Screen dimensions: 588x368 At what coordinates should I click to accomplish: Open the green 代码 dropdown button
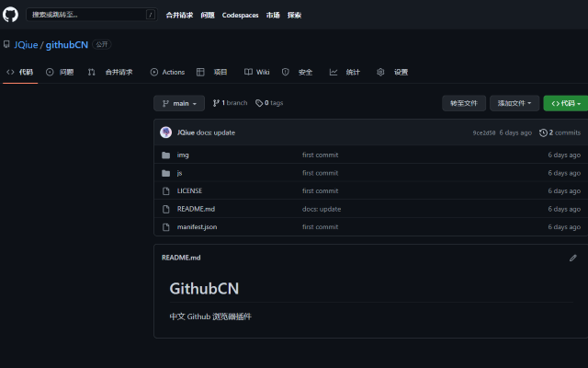click(566, 103)
